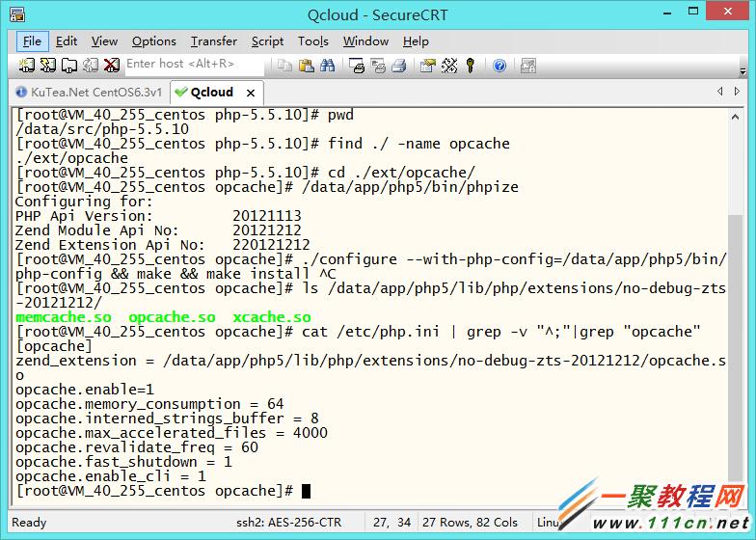
Task: Click the green opcache.so filename
Action: [x=172, y=317]
